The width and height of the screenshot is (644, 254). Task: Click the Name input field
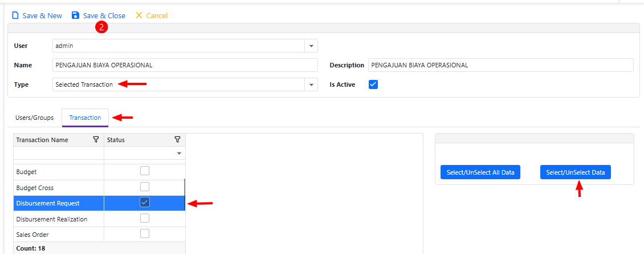[x=185, y=65]
